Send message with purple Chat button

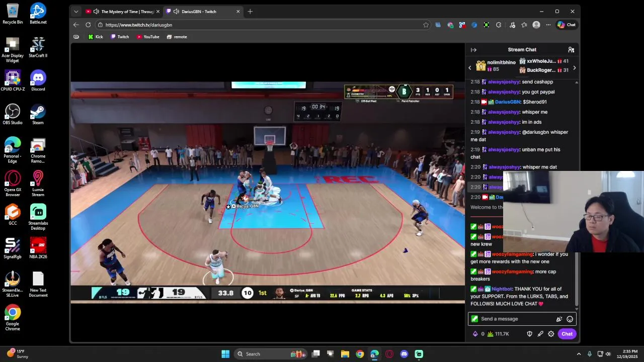[567, 334]
